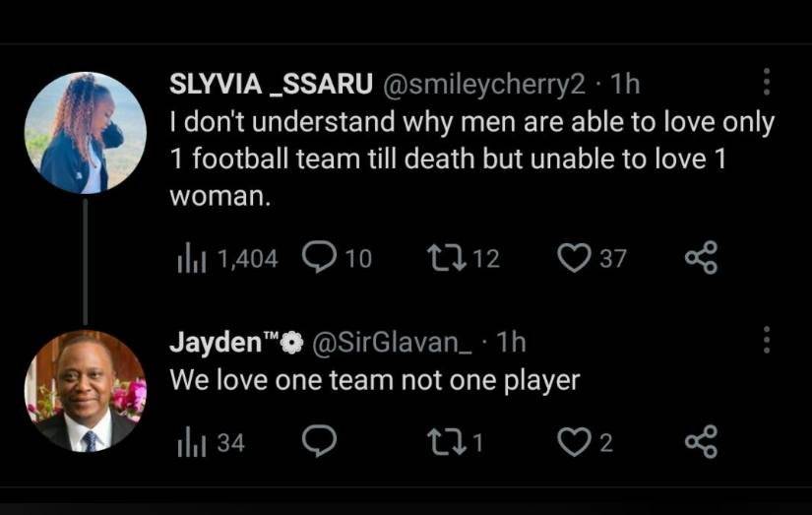The height and width of the screenshot is (515, 812).
Task: Open view analytics on SLYVIA_SSARU's tweet
Action: tap(226, 258)
